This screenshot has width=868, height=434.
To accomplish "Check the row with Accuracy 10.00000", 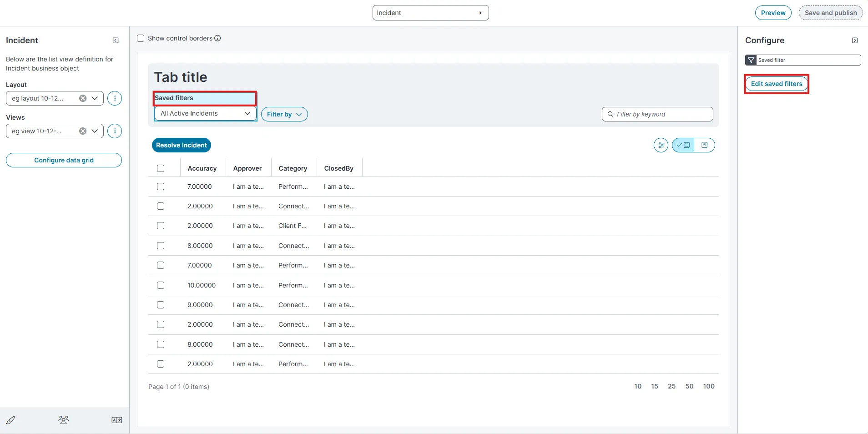I will pos(161,285).
